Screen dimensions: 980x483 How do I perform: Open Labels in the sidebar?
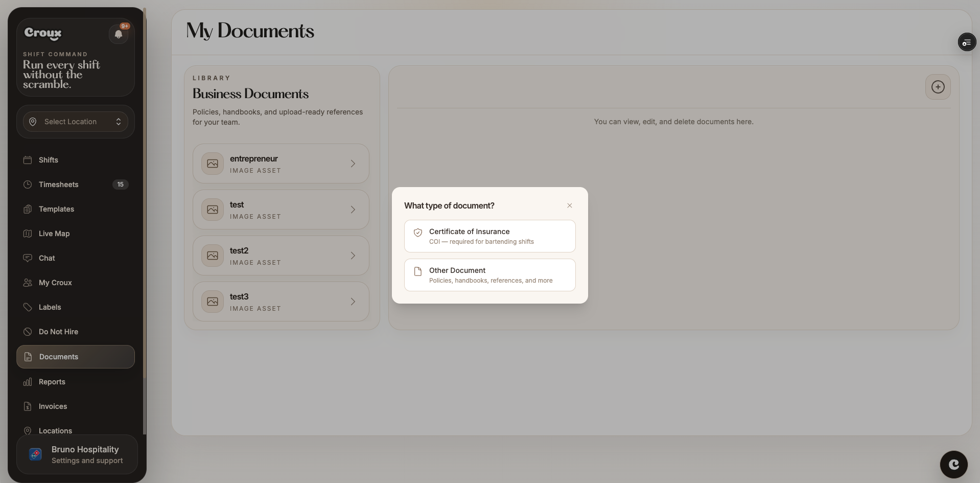pos(76,307)
